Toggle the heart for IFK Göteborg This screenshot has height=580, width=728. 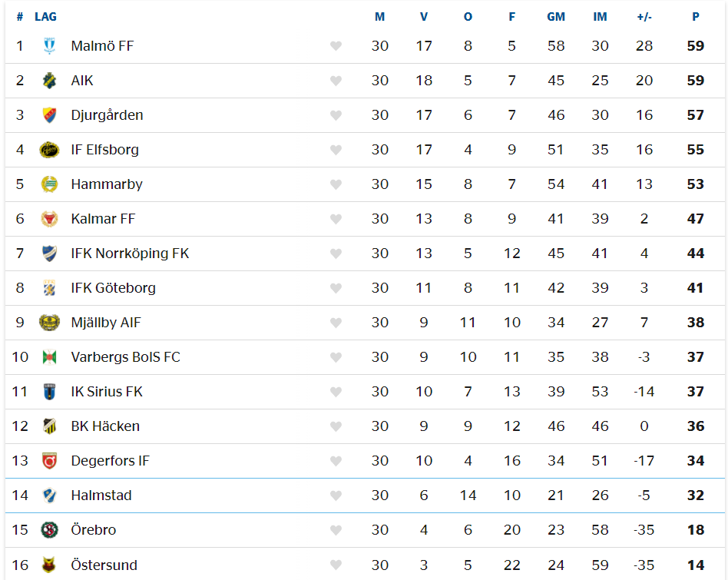tap(336, 288)
